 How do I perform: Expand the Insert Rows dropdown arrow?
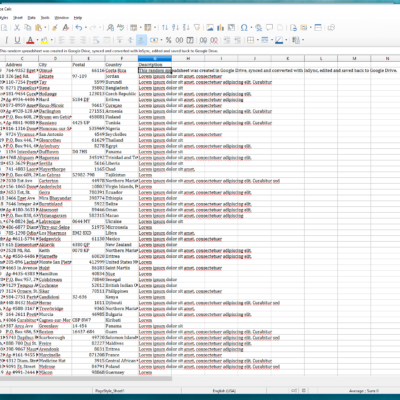pyautogui.click(x=140, y=28)
